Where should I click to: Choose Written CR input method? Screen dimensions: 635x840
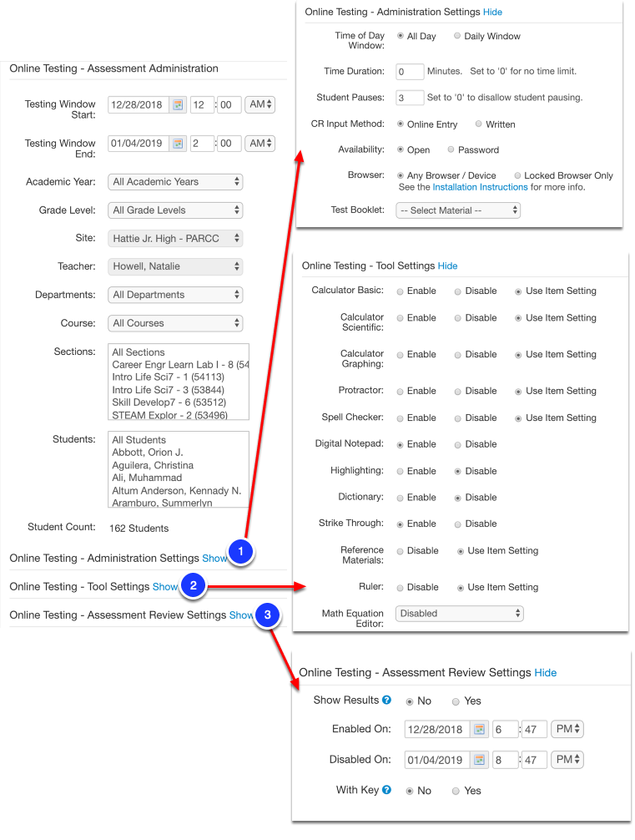tap(479, 124)
